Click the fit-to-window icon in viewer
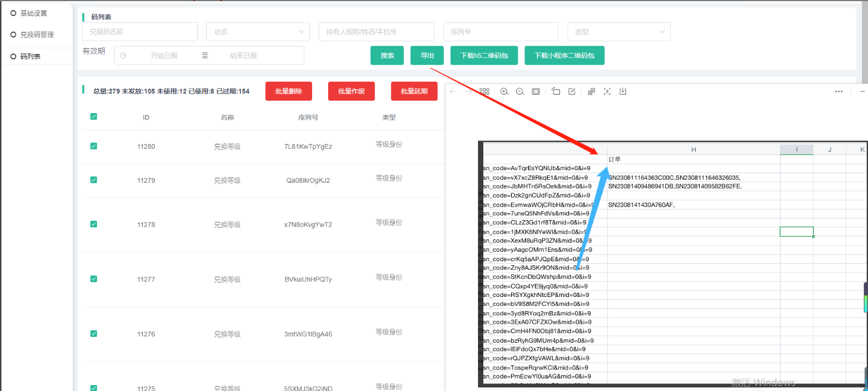The height and width of the screenshot is (391, 868). (536, 92)
